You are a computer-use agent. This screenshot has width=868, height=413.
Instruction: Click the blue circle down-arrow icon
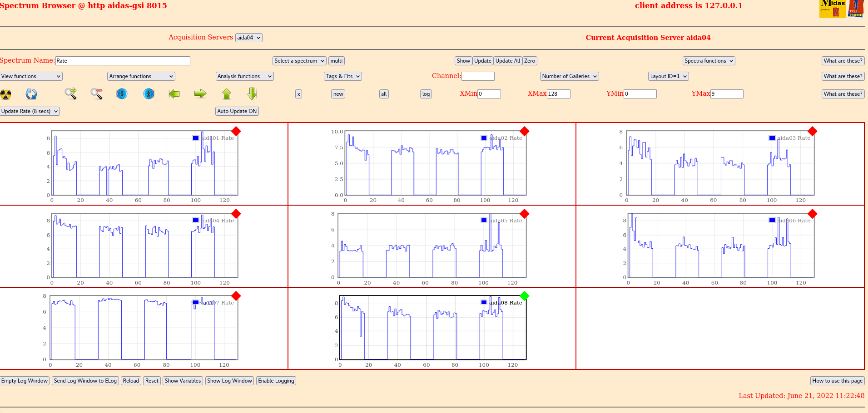click(x=122, y=93)
